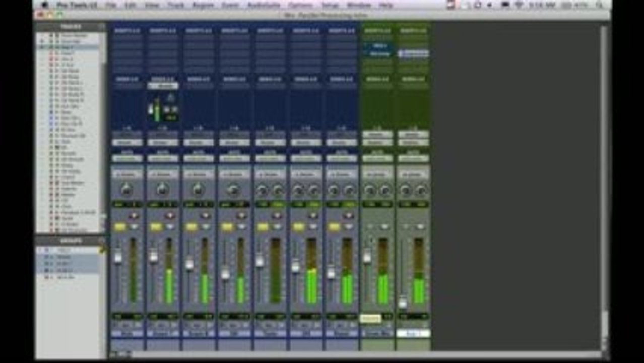Mute the second channel strip
Screen dimensions: 644x363
pos(170,227)
